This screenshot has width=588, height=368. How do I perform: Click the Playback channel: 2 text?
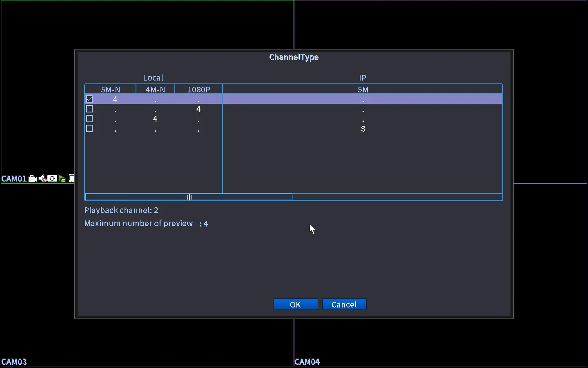click(122, 211)
